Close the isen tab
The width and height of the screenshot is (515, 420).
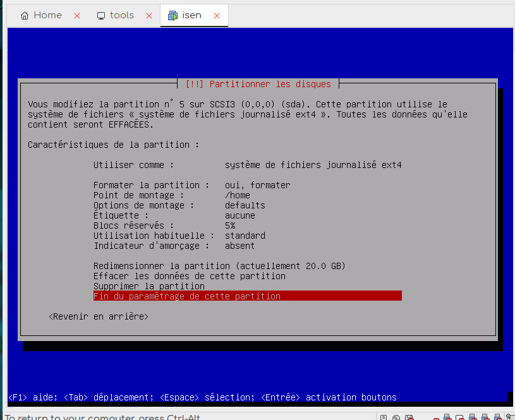tap(217, 16)
